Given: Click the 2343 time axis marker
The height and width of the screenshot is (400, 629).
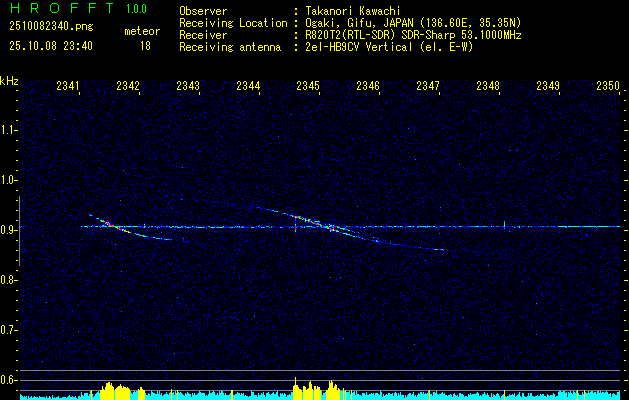Looking at the screenshot, I should (x=188, y=85).
